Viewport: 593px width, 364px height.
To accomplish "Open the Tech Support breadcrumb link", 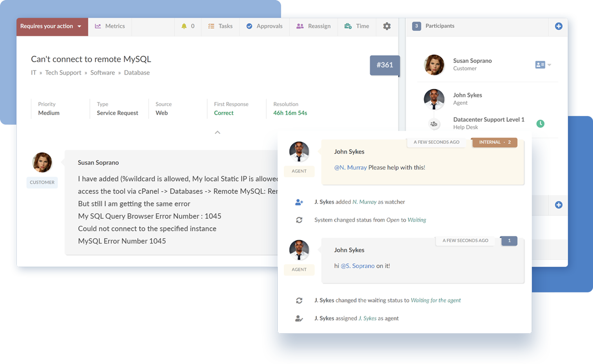I will pyautogui.click(x=63, y=72).
